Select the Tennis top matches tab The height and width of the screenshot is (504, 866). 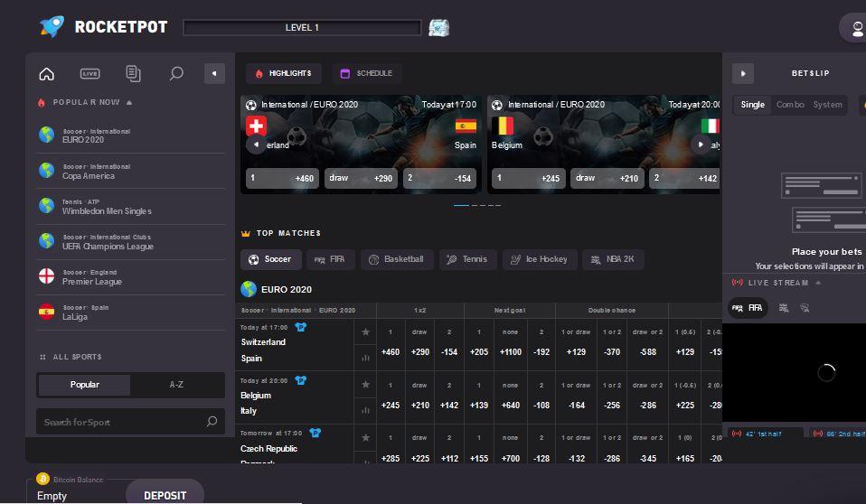[467, 259]
